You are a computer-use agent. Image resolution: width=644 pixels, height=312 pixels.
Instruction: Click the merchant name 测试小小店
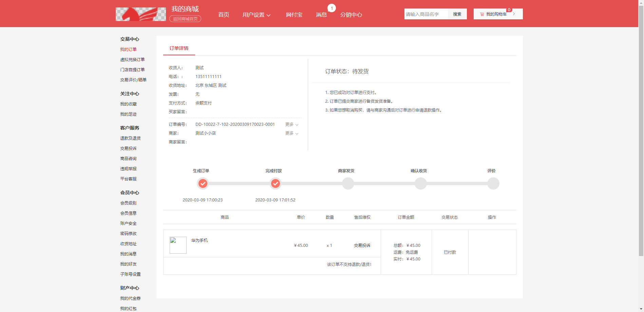[206, 133]
